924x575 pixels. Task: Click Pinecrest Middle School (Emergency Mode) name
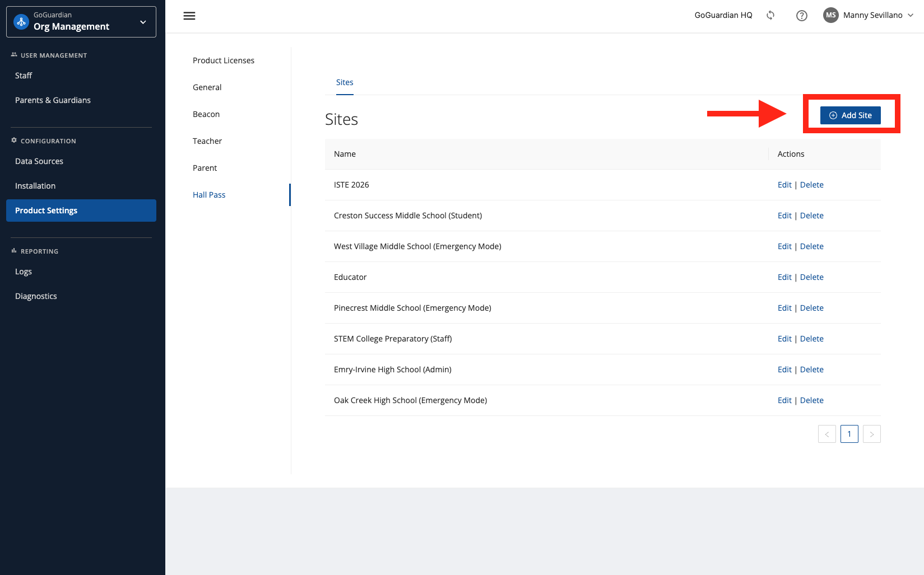pyautogui.click(x=412, y=308)
